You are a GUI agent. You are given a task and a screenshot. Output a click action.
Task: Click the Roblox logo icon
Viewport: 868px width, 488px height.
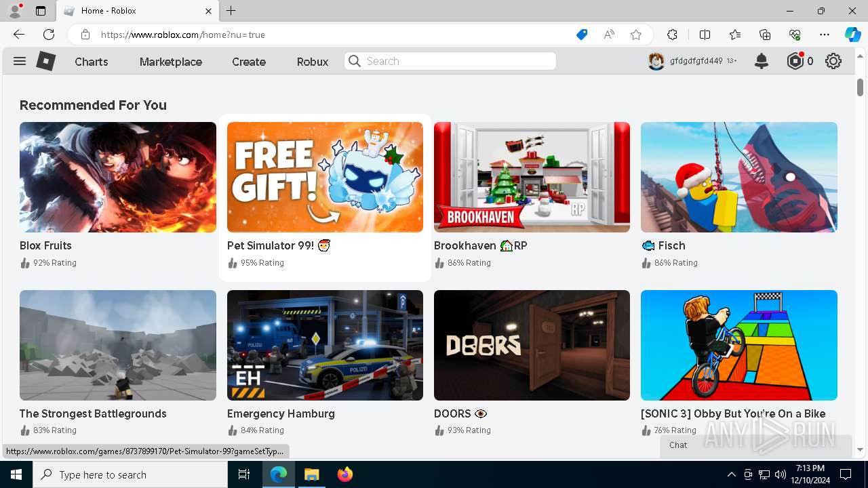point(45,61)
